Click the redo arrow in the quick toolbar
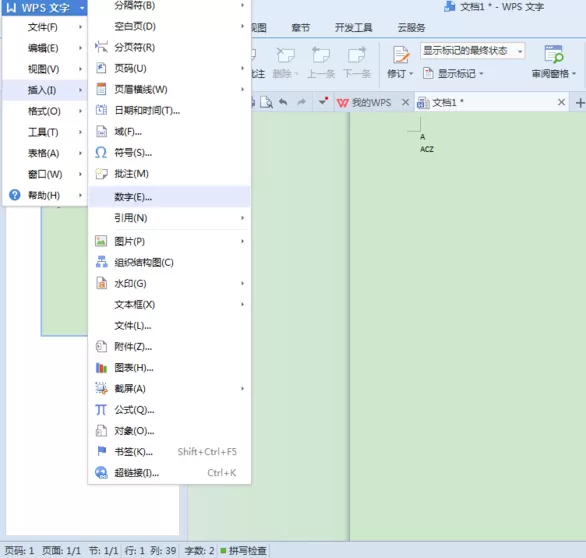Image resolution: width=586 pixels, height=558 pixels. pos(302,102)
